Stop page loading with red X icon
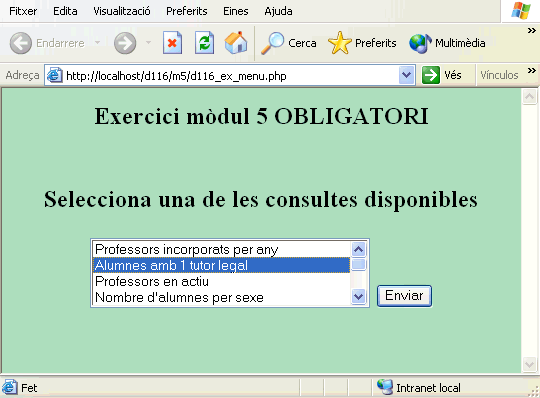Viewport: 540px width, 398px height. coord(173,43)
